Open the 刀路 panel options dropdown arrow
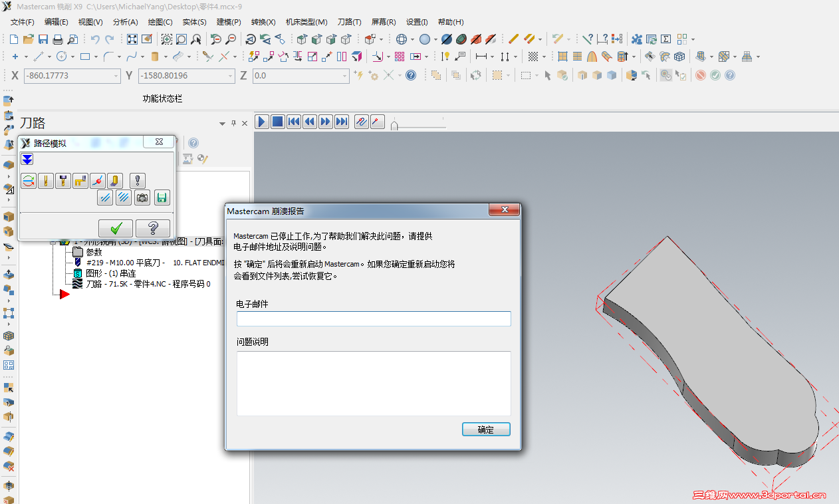The height and width of the screenshot is (504, 839). pyautogui.click(x=222, y=123)
